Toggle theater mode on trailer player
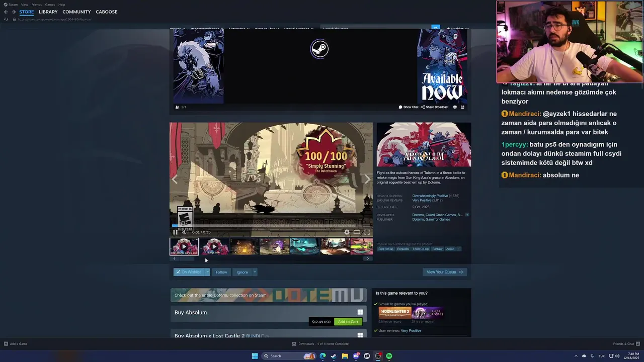This screenshot has height=362, width=644. pos(357,232)
